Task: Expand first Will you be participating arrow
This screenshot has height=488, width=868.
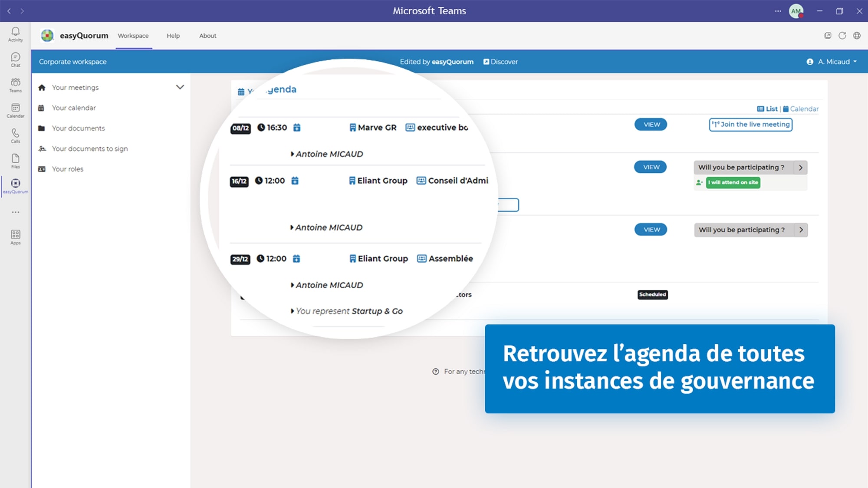Action: pyautogui.click(x=801, y=168)
